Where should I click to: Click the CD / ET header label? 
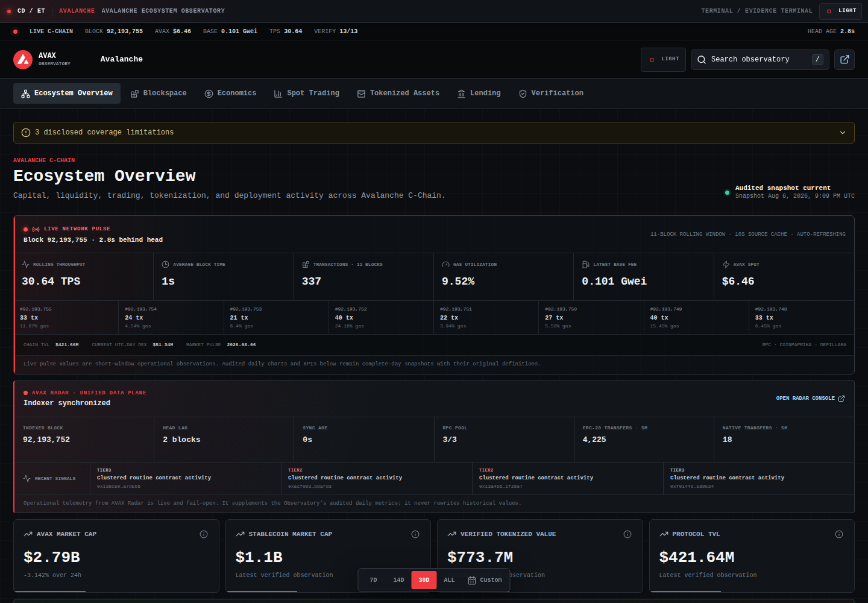pos(31,11)
